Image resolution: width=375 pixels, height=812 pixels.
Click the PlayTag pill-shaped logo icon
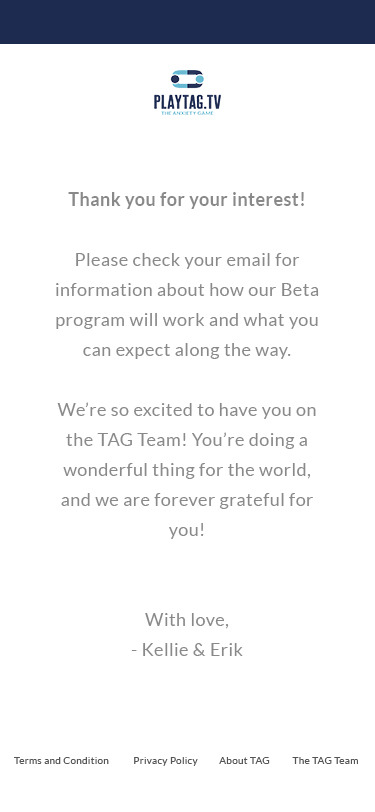pos(187,79)
